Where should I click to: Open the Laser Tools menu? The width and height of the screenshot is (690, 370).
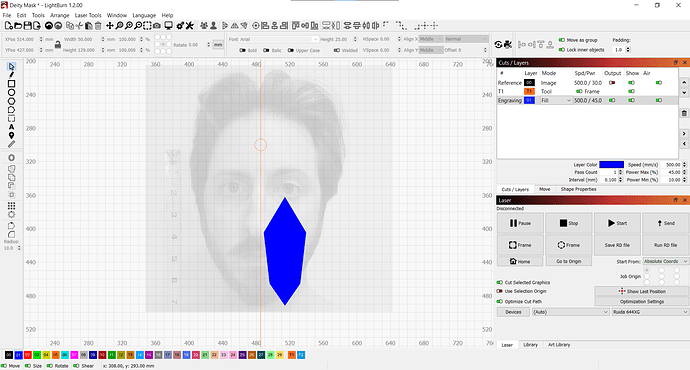88,15
